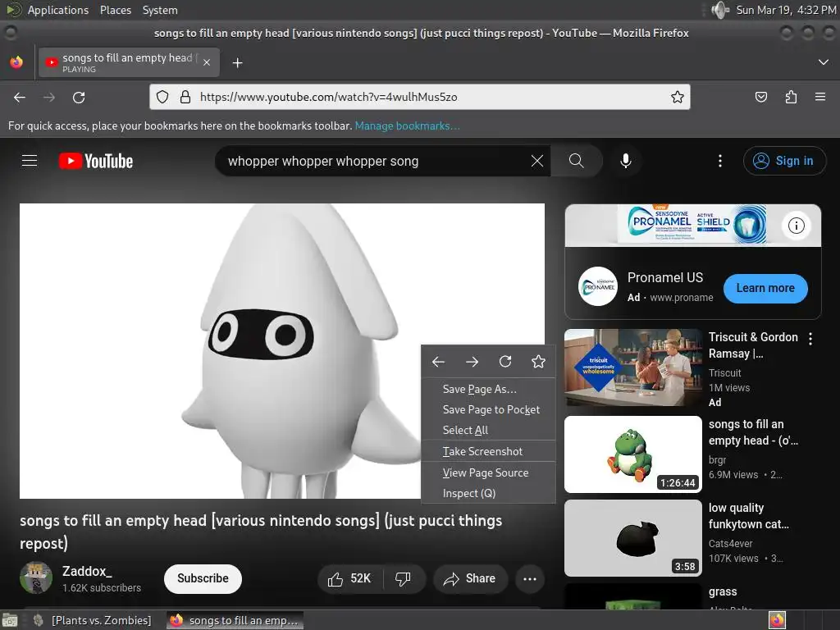Click Learn more on Pronamel ad
This screenshot has width=840, height=630.
tap(765, 288)
